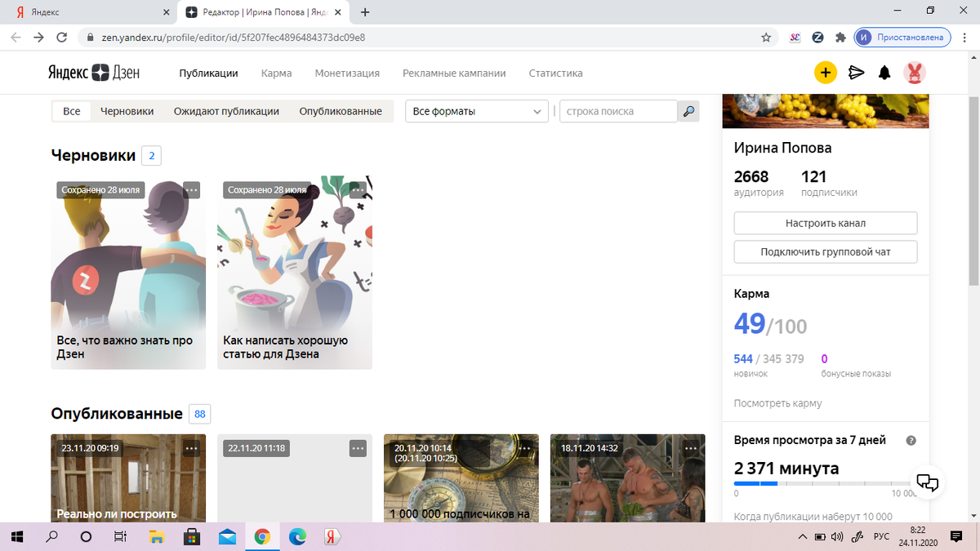Open draft 'Все, что важно знать про Дзен'
Viewport: 980px width, 551px height.
coord(128,273)
